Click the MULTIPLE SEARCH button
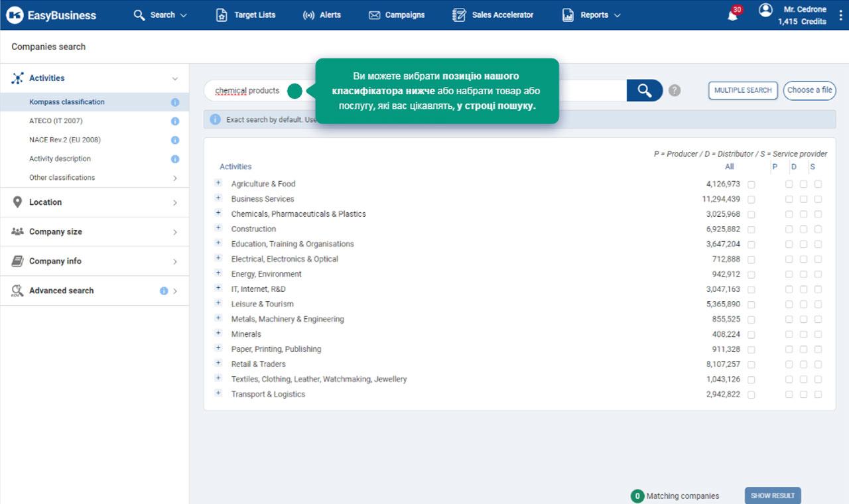This screenshot has height=504, width=849. click(742, 90)
